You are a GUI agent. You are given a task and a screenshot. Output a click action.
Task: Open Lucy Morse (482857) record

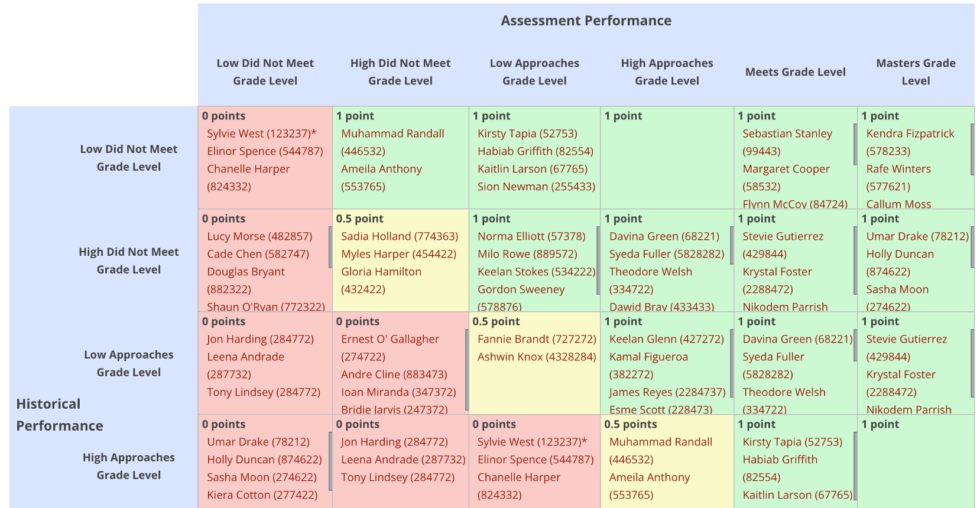tap(259, 236)
